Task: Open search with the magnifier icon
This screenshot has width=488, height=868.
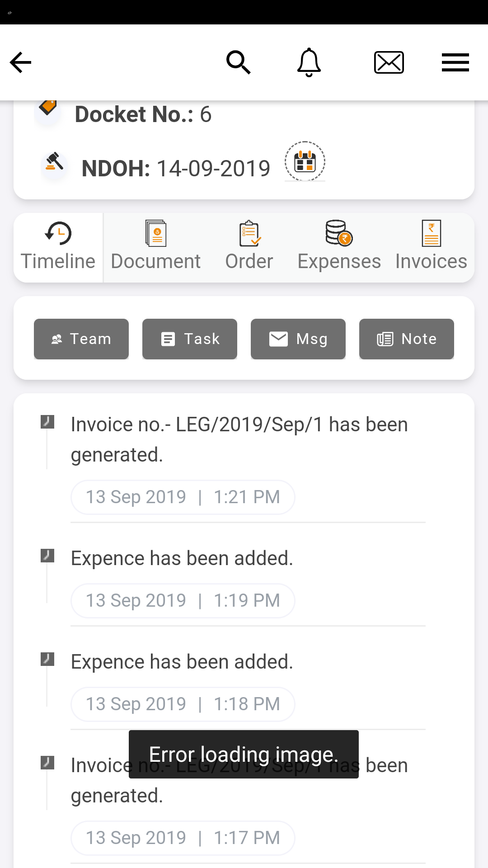Action: pyautogui.click(x=238, y=62)
